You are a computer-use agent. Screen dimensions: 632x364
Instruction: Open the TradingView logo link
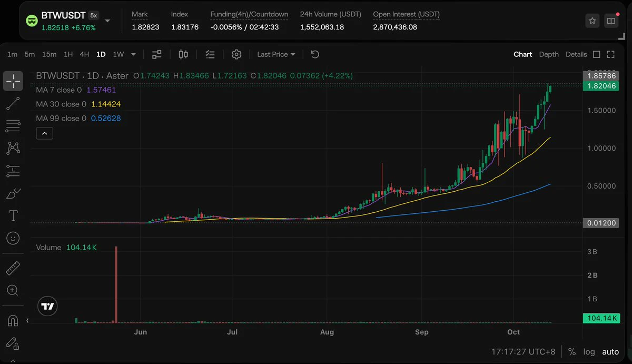(48, 306)
